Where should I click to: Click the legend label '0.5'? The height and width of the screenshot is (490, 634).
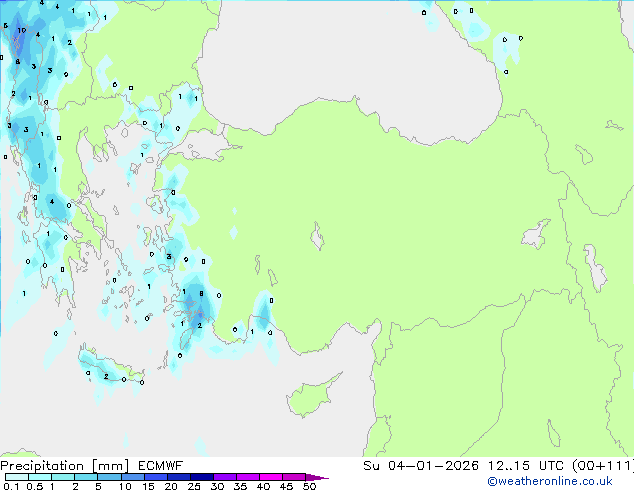(x=34, y=486)
